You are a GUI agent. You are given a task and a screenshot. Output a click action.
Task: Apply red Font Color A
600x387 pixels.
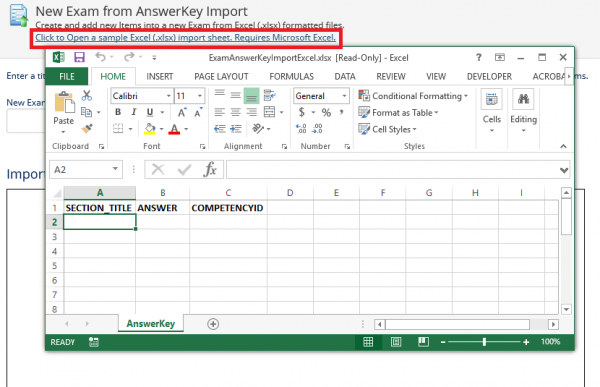click(174, 129)
